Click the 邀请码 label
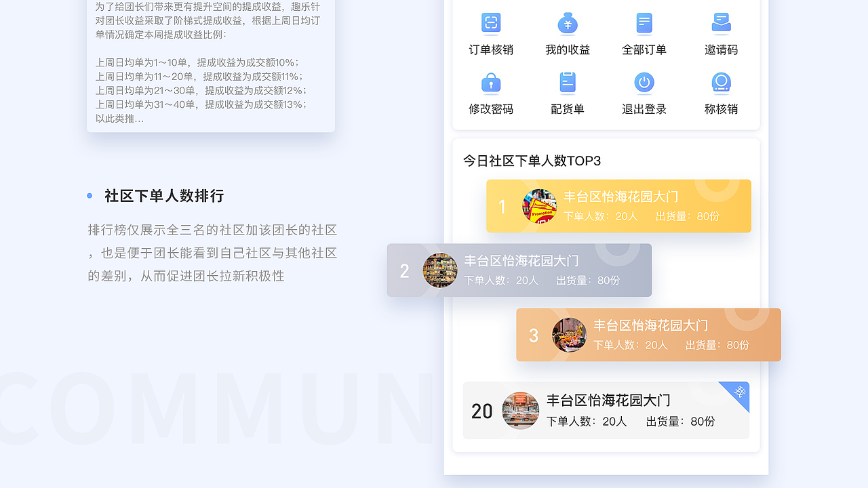Screen dimensions: 868x488 721,49
